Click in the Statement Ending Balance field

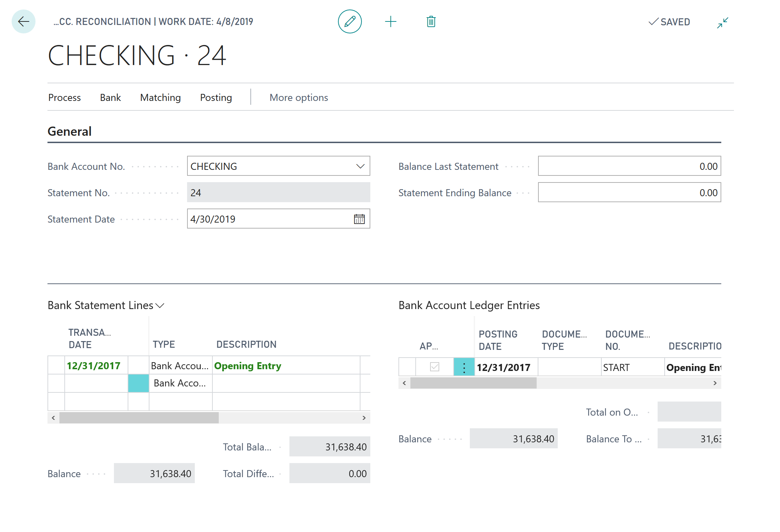pyautogui.click(x=629, y=192)
